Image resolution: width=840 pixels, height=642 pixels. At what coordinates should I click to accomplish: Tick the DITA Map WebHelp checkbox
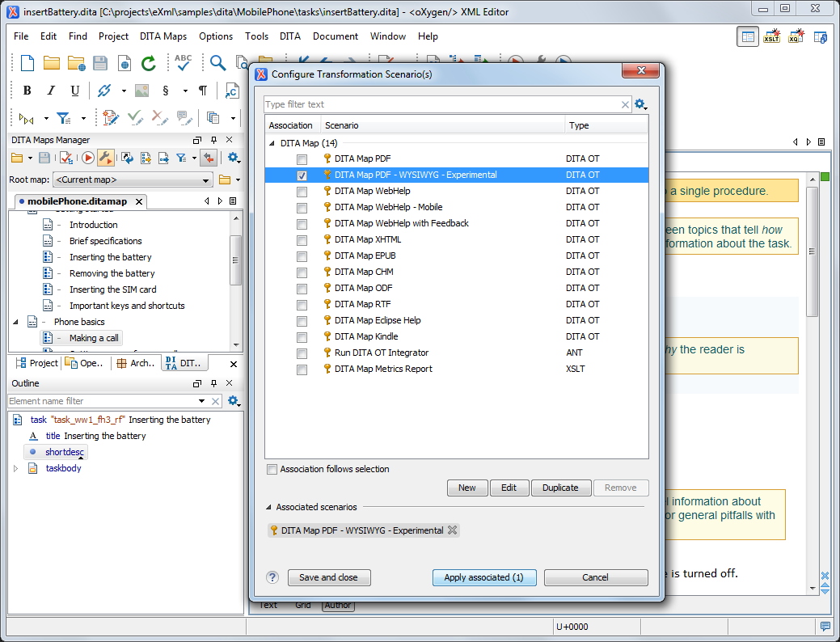pyautogui.click(x=302, y=192)
